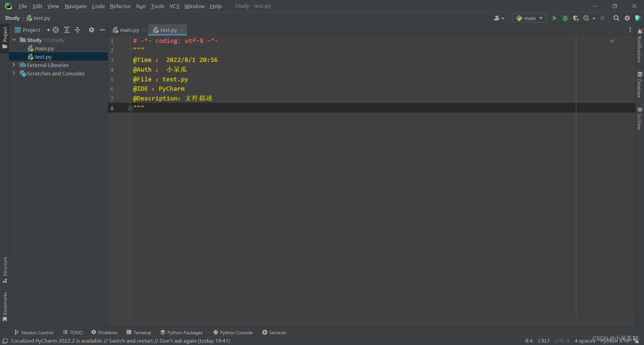Run the main configuration
Screen dimensions: 644x345
554,18
